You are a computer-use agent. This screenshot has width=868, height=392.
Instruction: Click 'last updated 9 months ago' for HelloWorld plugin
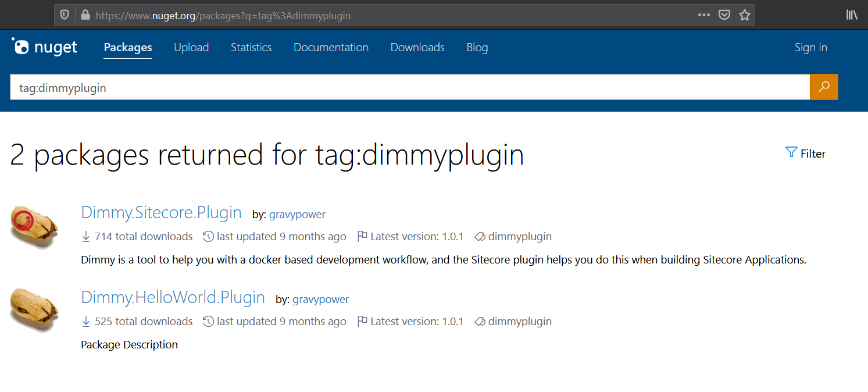(281, 322)
